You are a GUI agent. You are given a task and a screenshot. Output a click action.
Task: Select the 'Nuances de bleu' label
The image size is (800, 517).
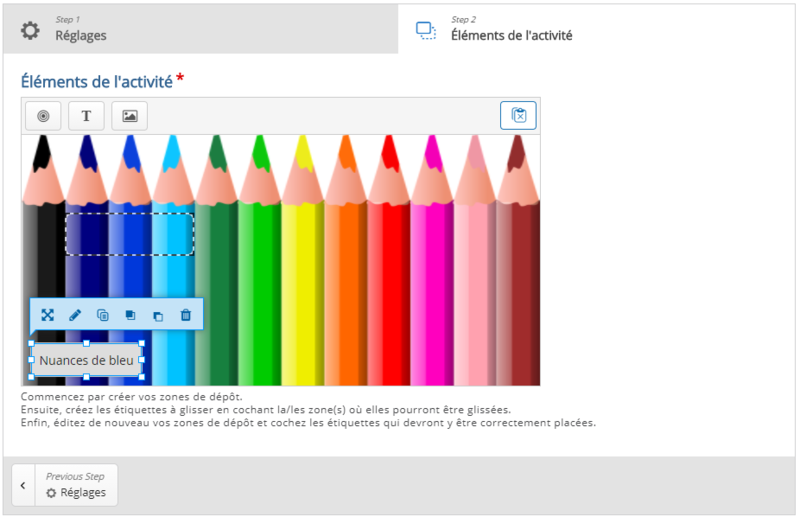pyautogui.click(x=86, y=360)
